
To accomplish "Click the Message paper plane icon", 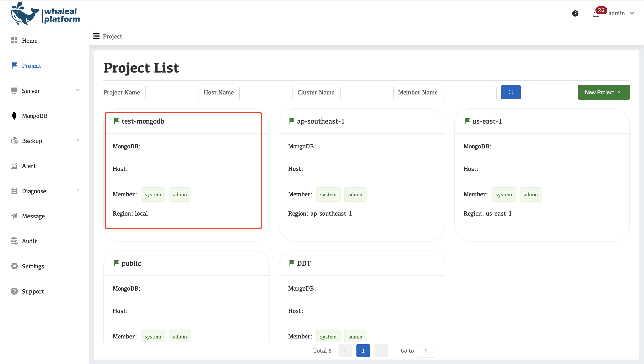I will 14,216.
